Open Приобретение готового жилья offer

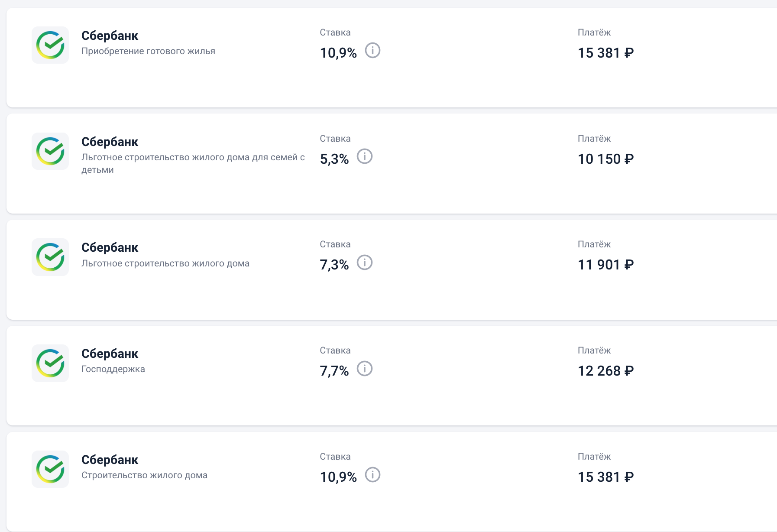coord(148,51)
